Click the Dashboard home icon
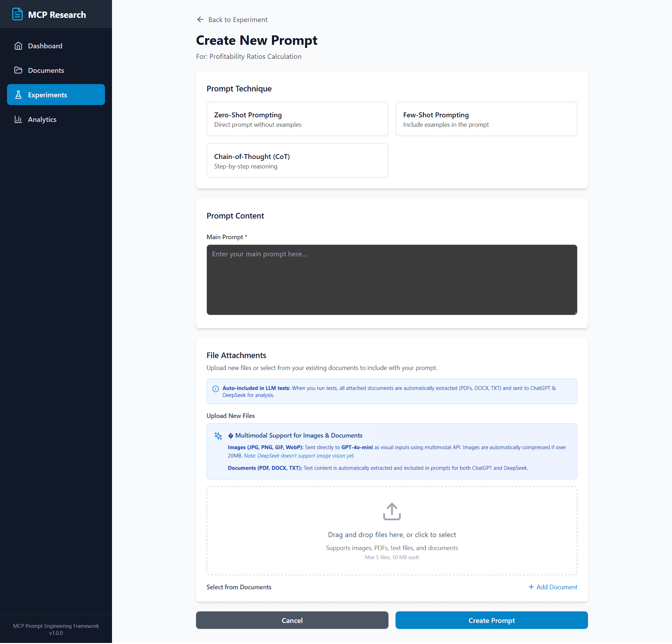The height and width of the screenshot is (644, 672). 18,46
